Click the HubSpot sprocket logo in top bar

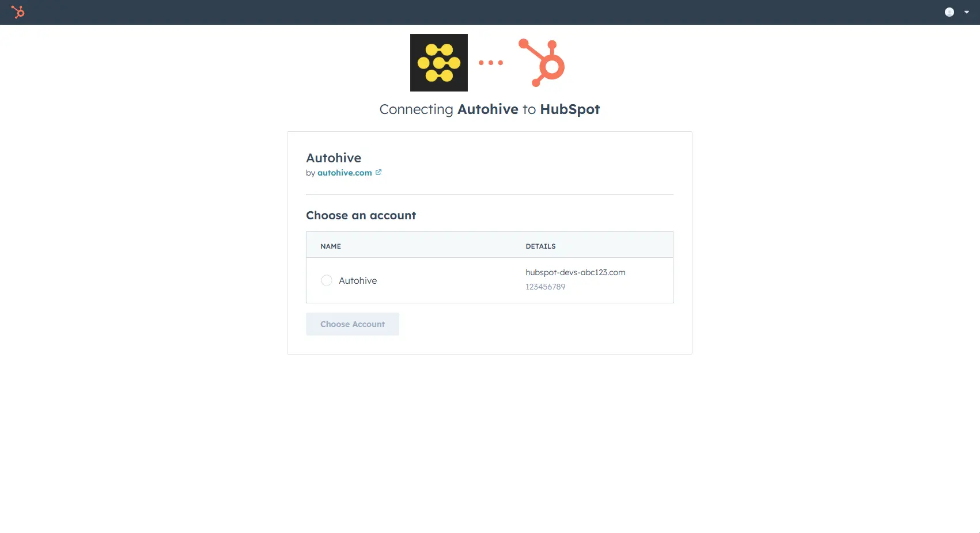pyautogui.click(x=18, y=12)
